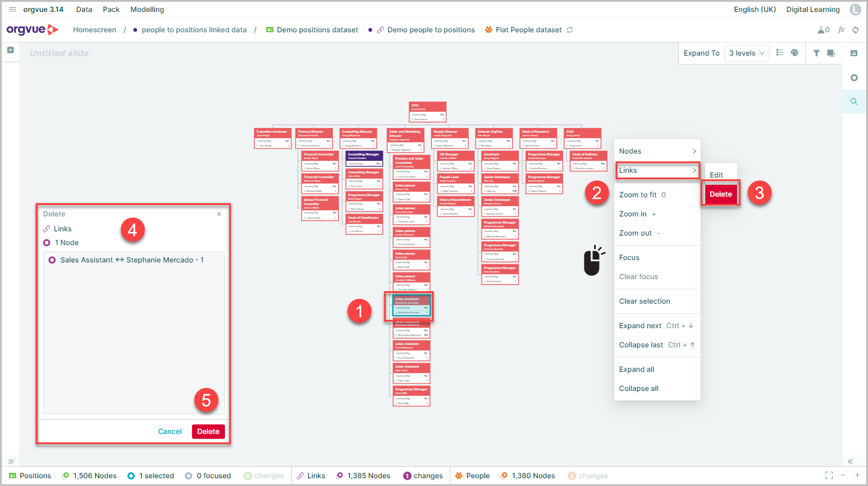Expand the Nodes submenu
Screen dimensions: 868x486
click(x=657, y=151)
